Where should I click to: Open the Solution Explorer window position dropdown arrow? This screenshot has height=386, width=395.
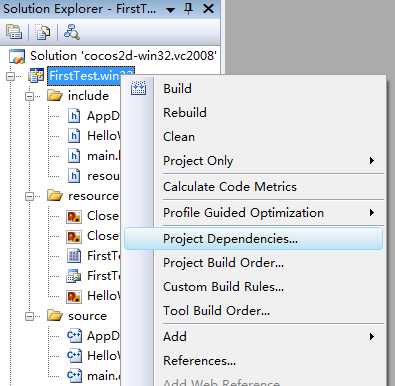point(170,10)
